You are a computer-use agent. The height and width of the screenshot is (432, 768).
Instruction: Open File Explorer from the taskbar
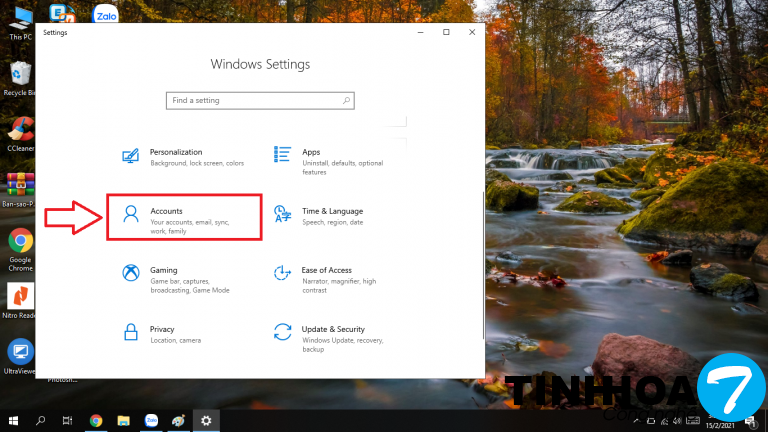123,421
